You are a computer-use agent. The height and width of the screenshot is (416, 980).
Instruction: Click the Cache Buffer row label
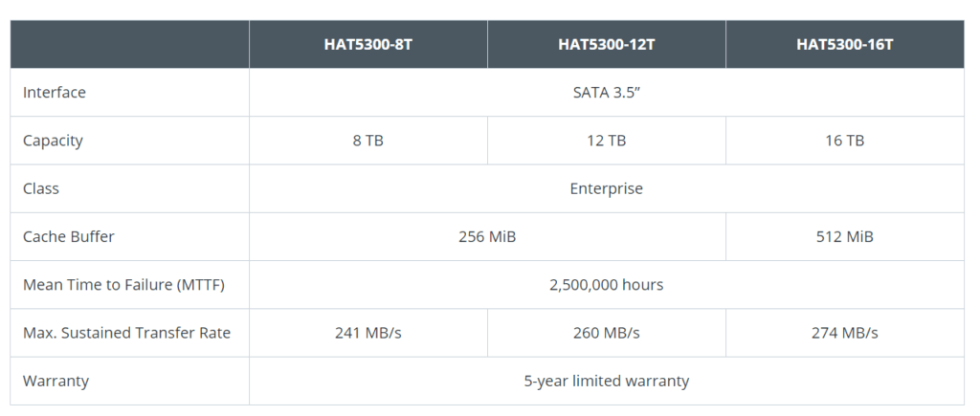[x=69, y=237]
